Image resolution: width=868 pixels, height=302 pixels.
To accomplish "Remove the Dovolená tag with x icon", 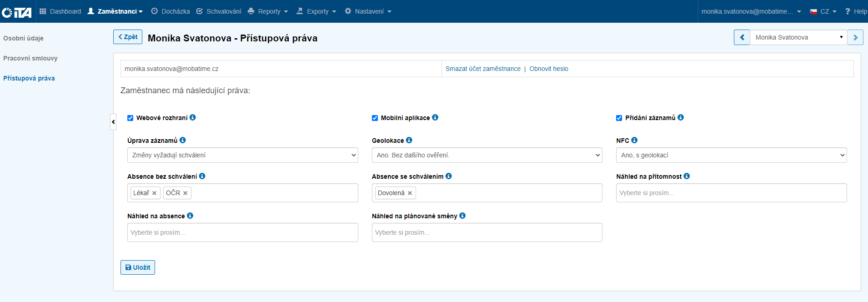I will pos(410,193).
